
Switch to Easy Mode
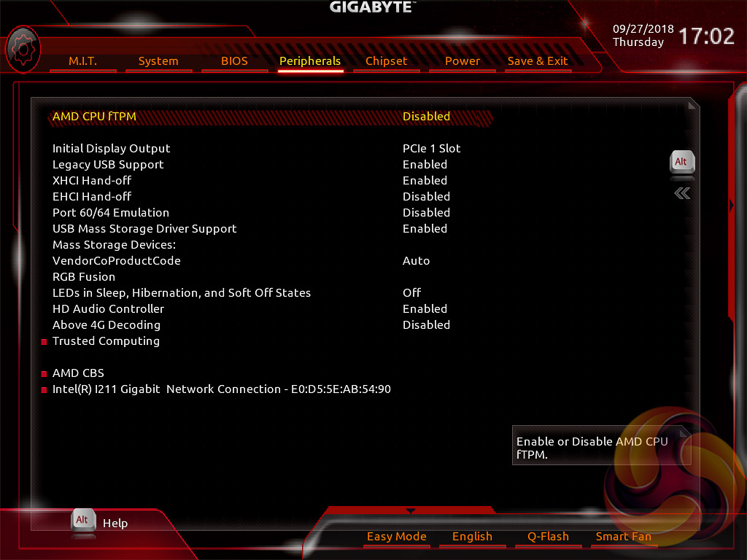pyautogui.click(x=396, y=537)
